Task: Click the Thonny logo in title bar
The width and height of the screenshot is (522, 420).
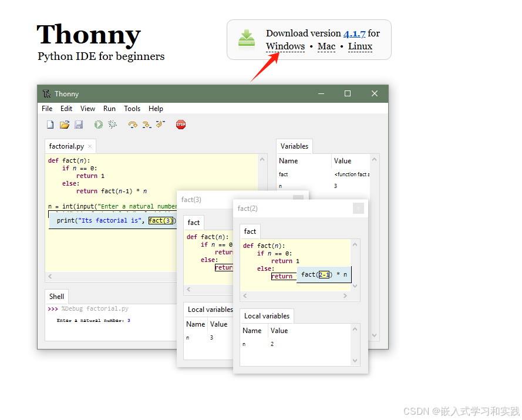Action: pyautogui.click(x=46, y=94)
